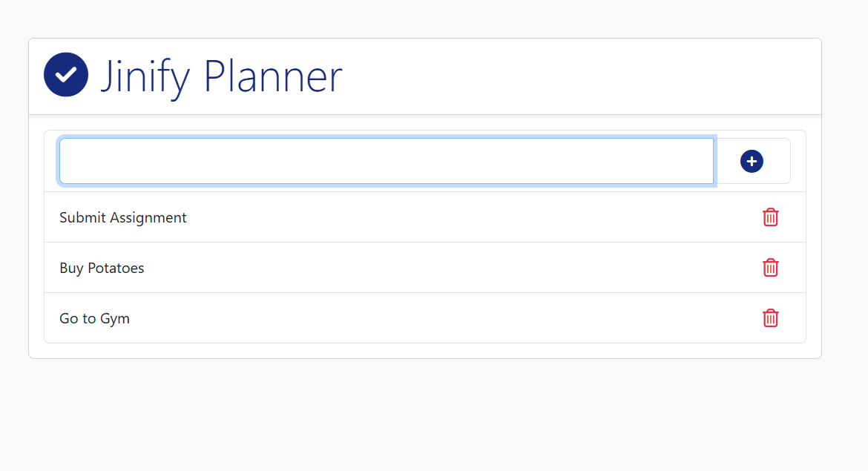Click the checkmark logo icon

click(66, 74)
